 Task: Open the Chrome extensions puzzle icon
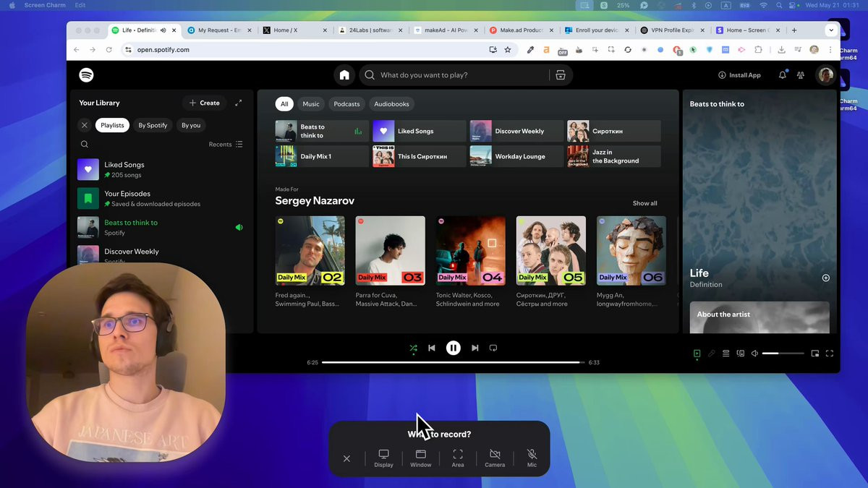pos(758,50)
